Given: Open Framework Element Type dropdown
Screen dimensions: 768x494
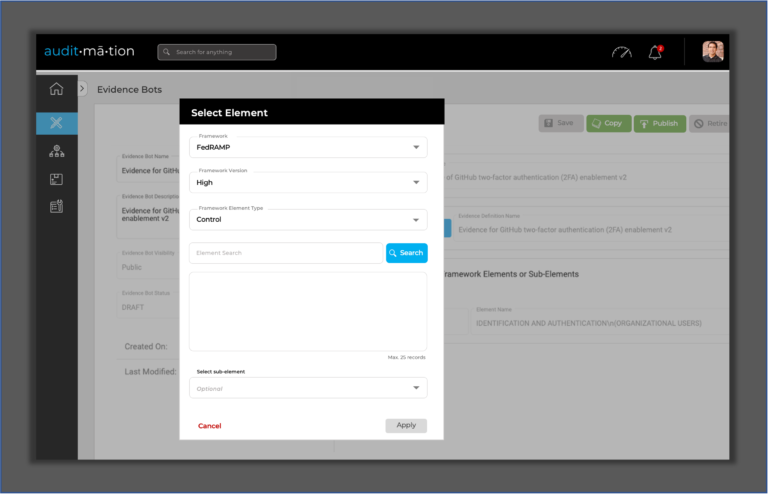Looking at the screenshot, I should coord(308,219).
